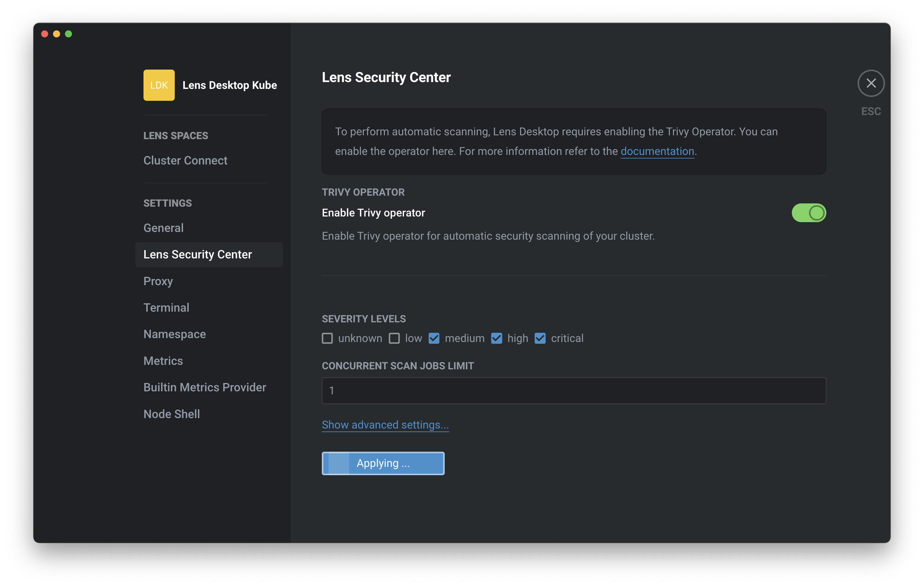Open Node Shell settings
924x587 pixels.
(171, 414)
